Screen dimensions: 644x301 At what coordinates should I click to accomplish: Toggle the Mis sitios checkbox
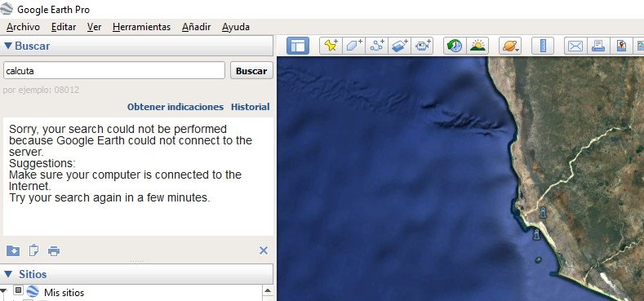point(18,290)
